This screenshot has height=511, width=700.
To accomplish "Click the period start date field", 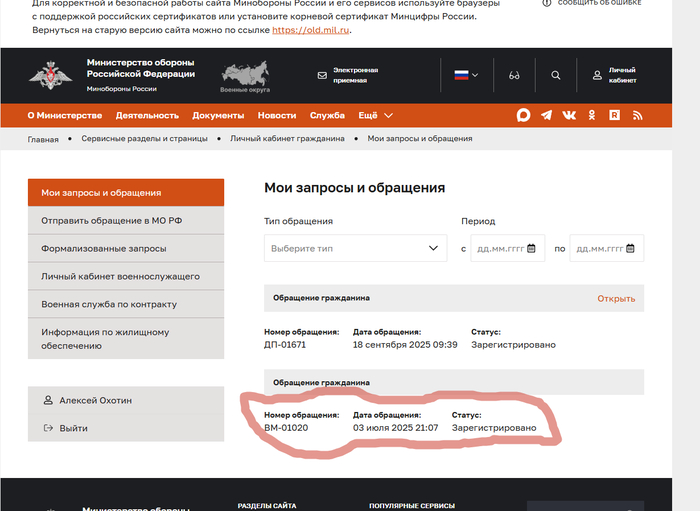I will tap(505, 248).
